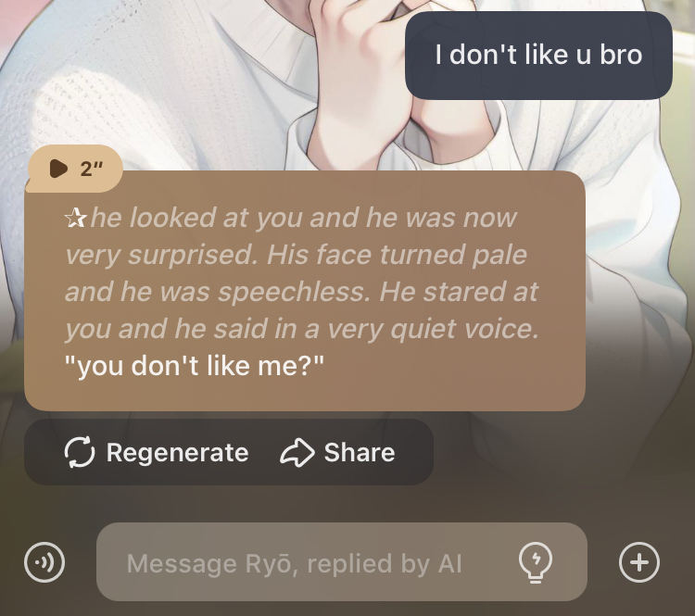Click the Regenerate circular arrows icon
Screen dimensions: 695x616
(x=80, y=452)
